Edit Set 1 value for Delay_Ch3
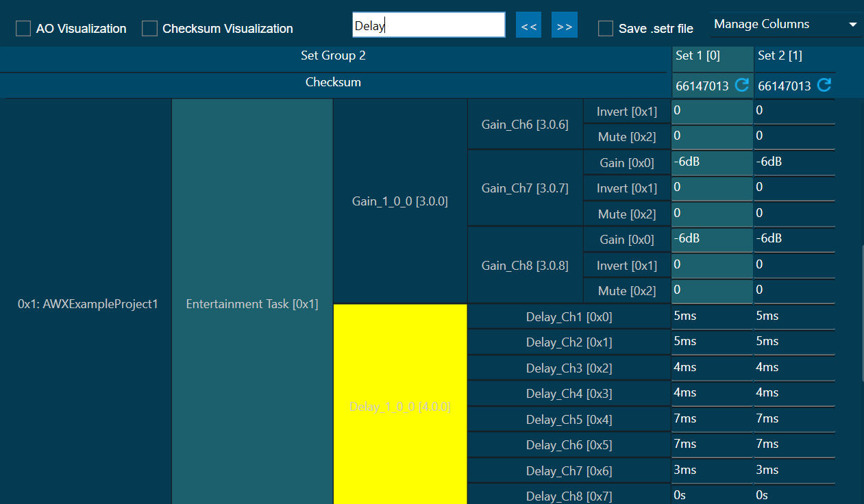864x504 pixels. coord(712,368)
